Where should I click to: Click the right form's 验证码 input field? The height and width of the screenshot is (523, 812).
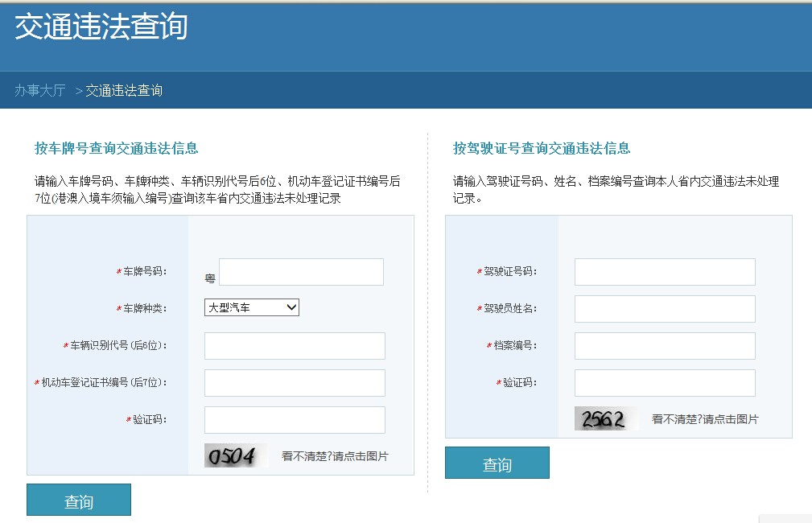(x=665, y=383)
